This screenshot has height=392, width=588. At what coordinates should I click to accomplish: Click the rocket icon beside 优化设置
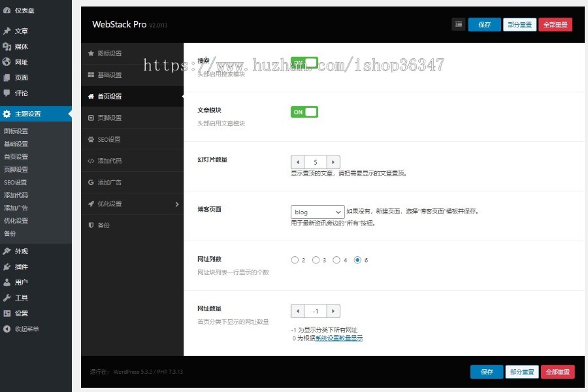[x=91, y=204]
